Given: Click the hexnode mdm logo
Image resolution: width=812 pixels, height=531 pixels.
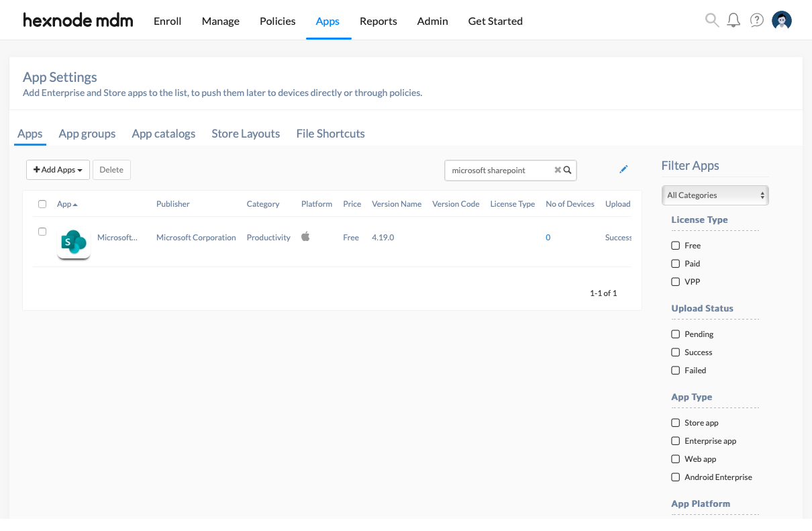Looking at the screenshot, I should click(78, 20).
